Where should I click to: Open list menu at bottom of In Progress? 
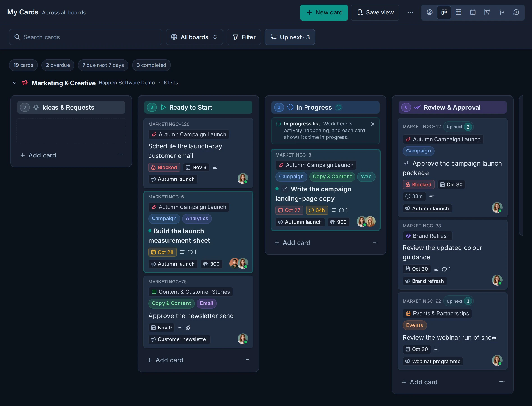[374, 242]
